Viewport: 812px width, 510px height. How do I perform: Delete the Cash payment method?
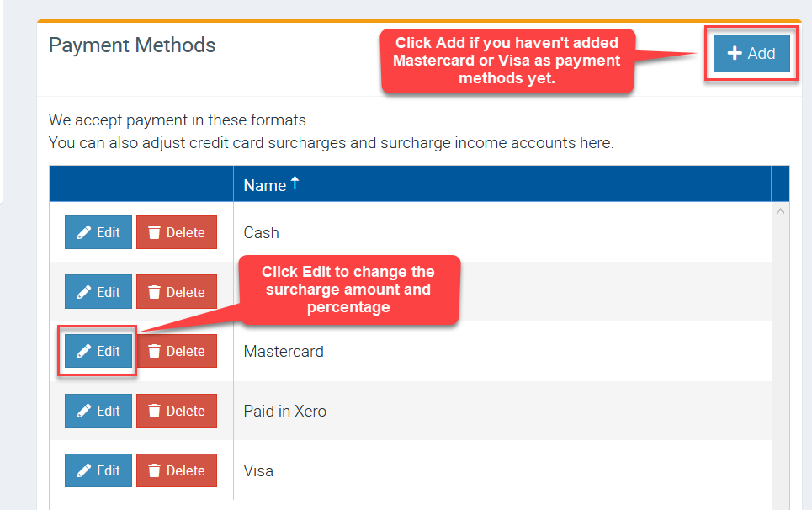177,233
